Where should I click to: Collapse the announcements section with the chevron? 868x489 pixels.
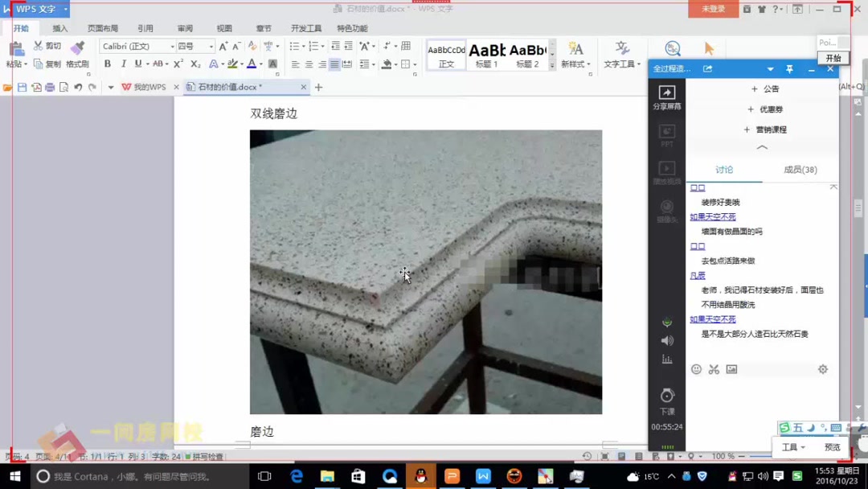pyautogui.click(x=762, y=147)
